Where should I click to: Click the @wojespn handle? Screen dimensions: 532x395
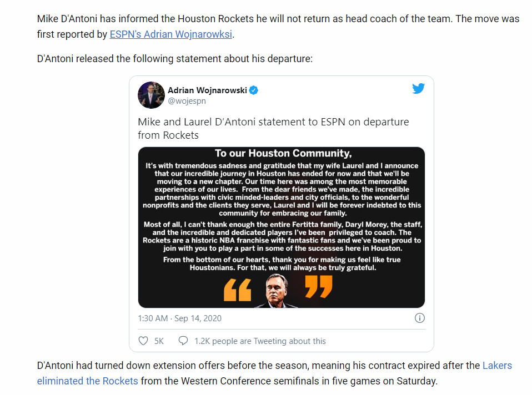click(x=187, y=101)
